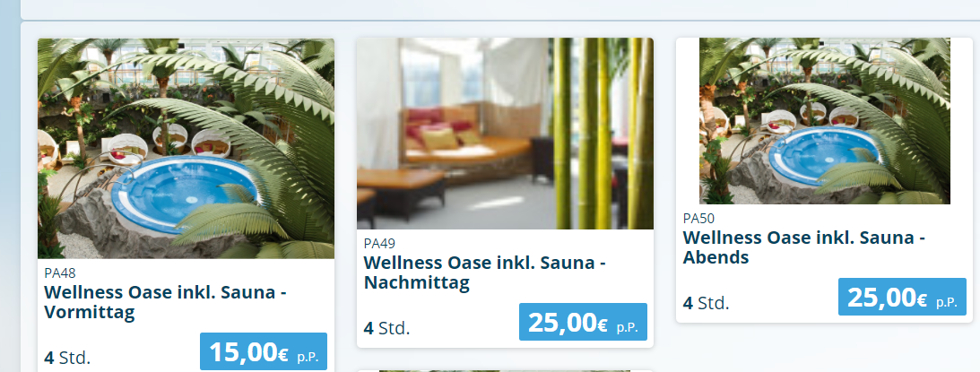
Task: Click the p.P. label on the 15,00€ price
Action: coord(308,358)
